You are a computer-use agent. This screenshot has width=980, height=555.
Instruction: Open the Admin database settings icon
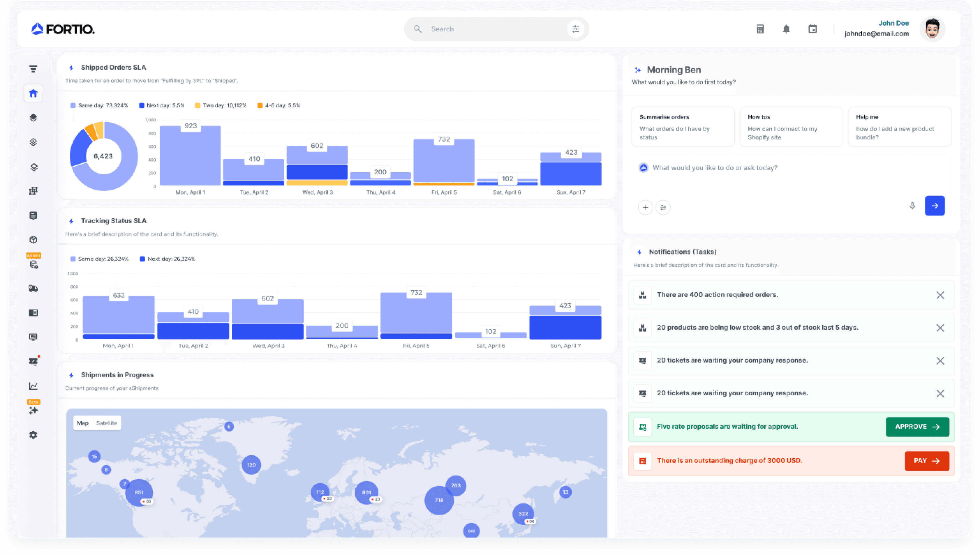click(33, 265)
